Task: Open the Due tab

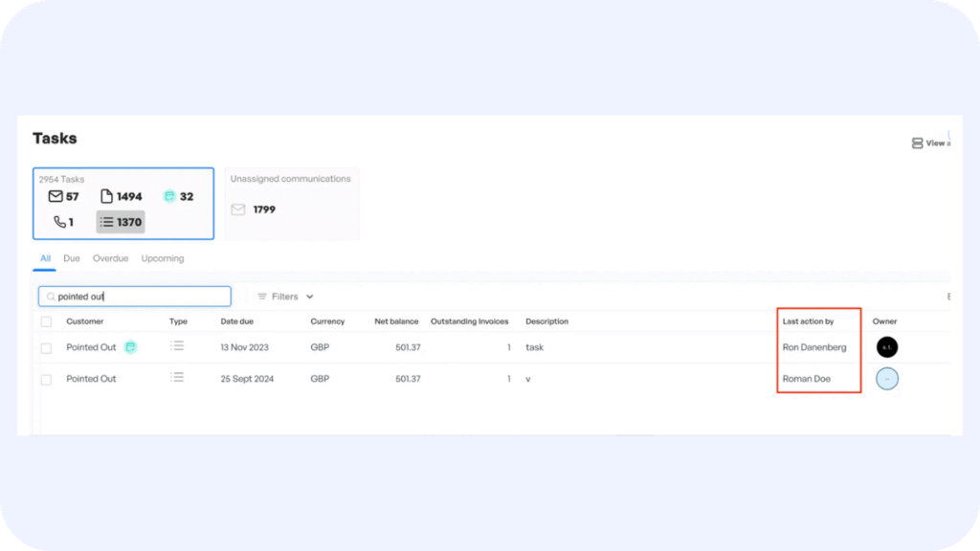Action: (72, 258)
